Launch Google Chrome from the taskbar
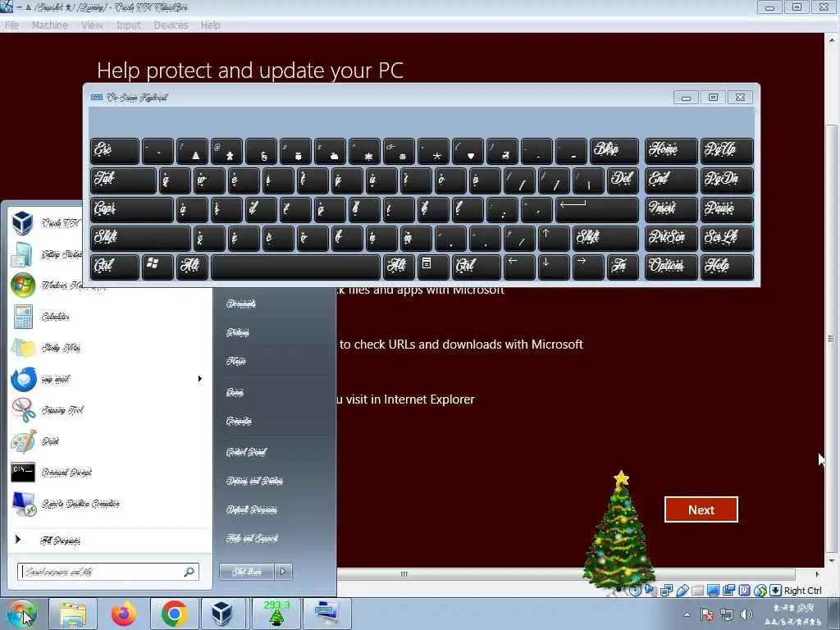This screenshot has width=840, height=630. pos(174,614)
